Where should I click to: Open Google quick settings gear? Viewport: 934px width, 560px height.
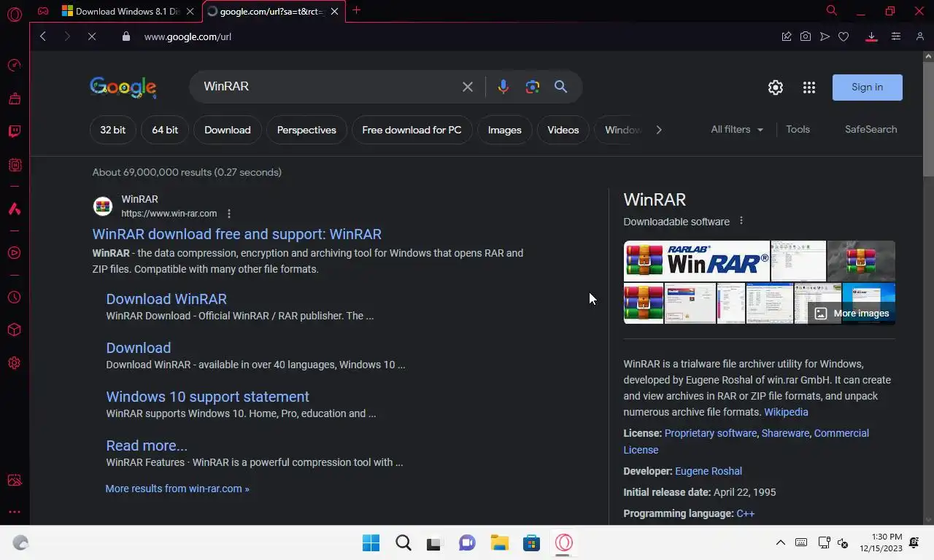[776, 87]
